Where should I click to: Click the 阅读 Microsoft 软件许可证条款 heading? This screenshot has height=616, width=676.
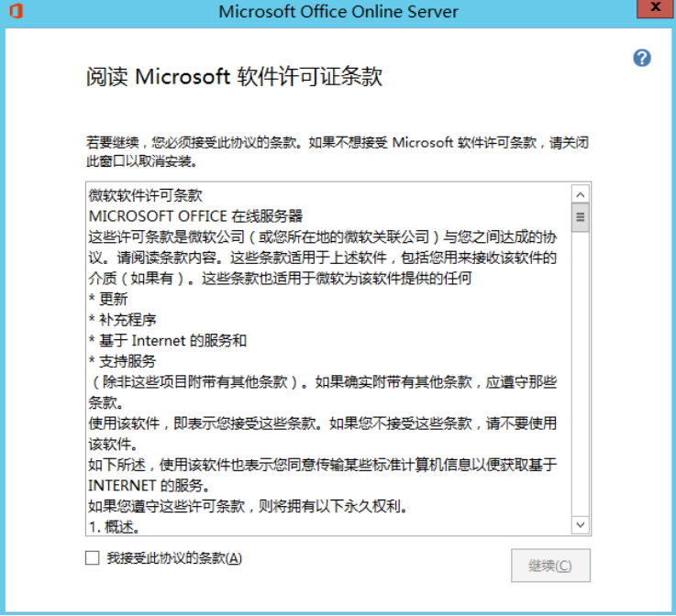[x=234, y=77]
